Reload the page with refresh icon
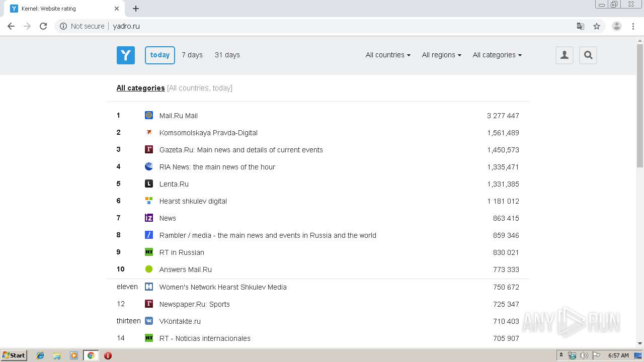This screenshot has width=644, height=362. (43, 26)
